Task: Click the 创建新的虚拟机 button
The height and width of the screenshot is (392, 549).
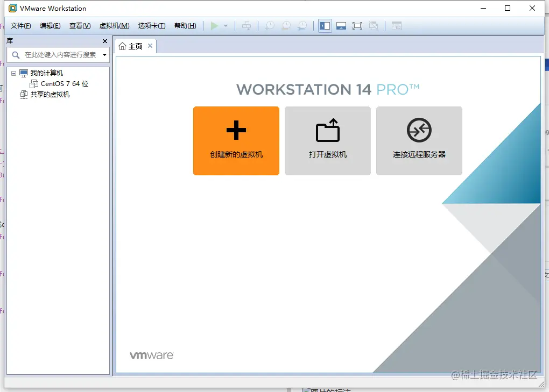Action: pos(236,141)
